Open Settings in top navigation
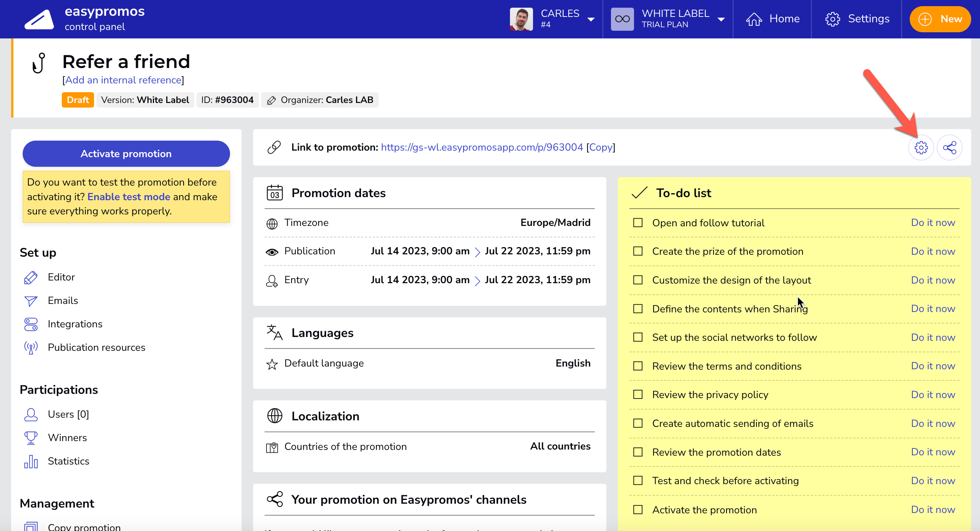 coord(857,19)
